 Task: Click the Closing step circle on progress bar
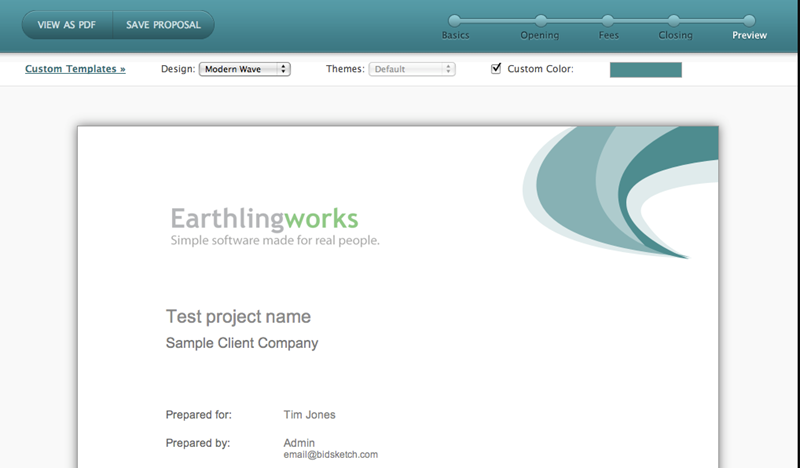[674, 20]
